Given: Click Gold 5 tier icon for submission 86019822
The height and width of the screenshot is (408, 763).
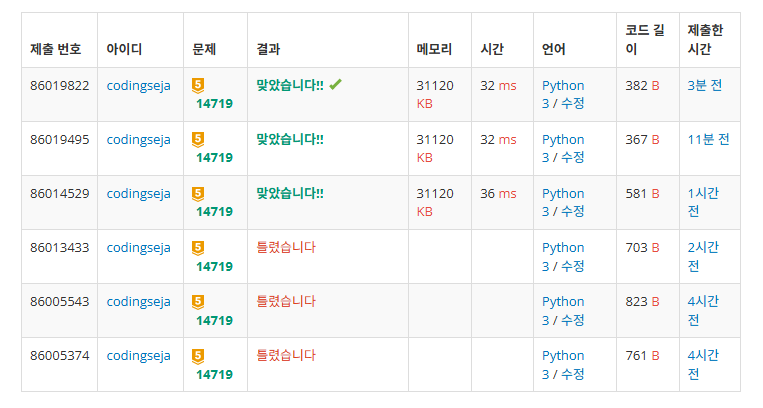Looking at the screenshot, I should pos(198,85).
